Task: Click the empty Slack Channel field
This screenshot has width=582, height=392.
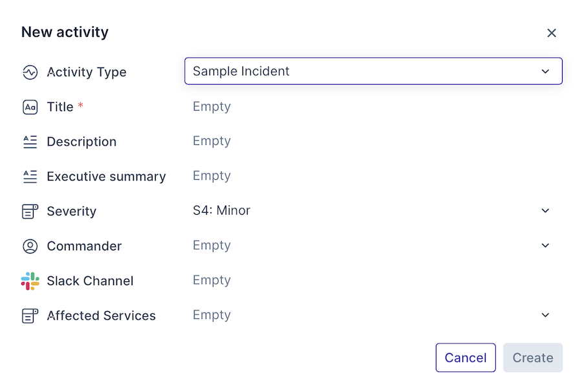Action: point(211,280)
